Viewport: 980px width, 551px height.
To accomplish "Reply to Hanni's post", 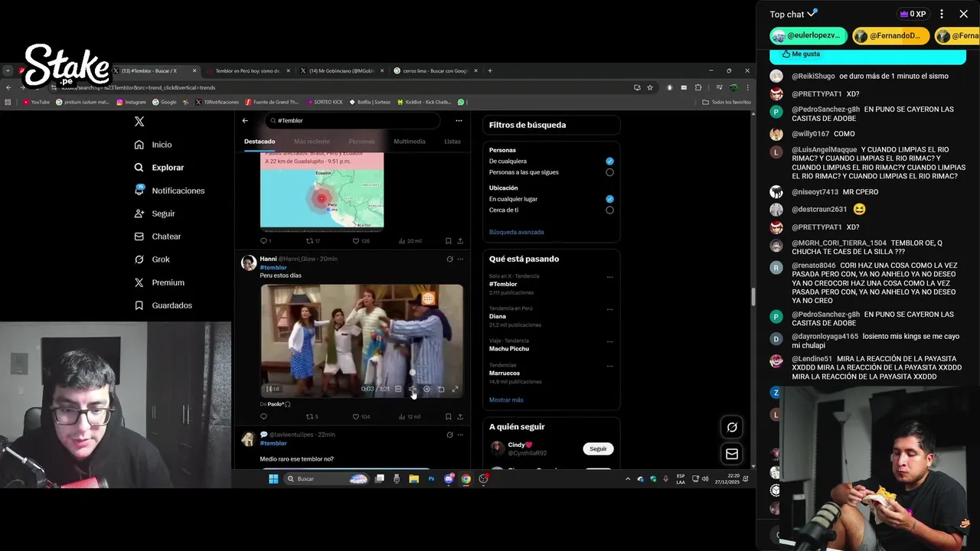I will pyautogui.click(x=264, y=417).
